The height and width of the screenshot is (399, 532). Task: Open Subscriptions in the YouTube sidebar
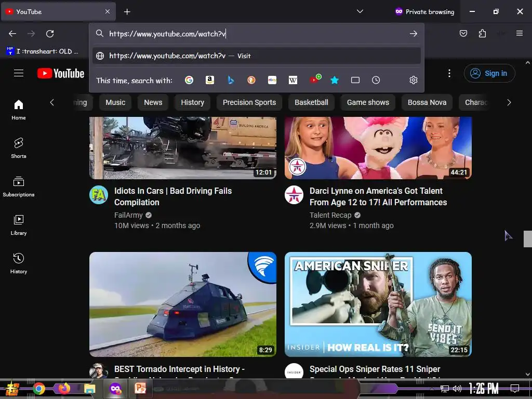tap(19, 187)
